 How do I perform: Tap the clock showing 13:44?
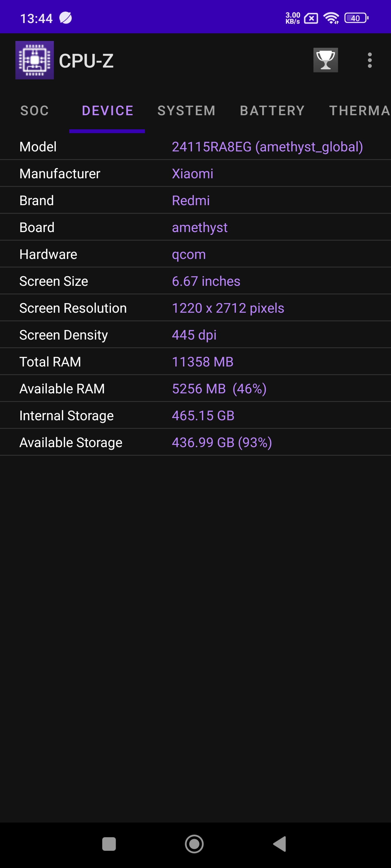(36, 19)
